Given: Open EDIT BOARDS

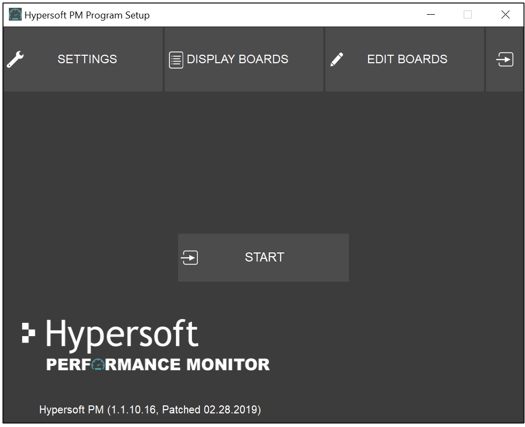Looking at the screenshot, I should coord(404,59).
